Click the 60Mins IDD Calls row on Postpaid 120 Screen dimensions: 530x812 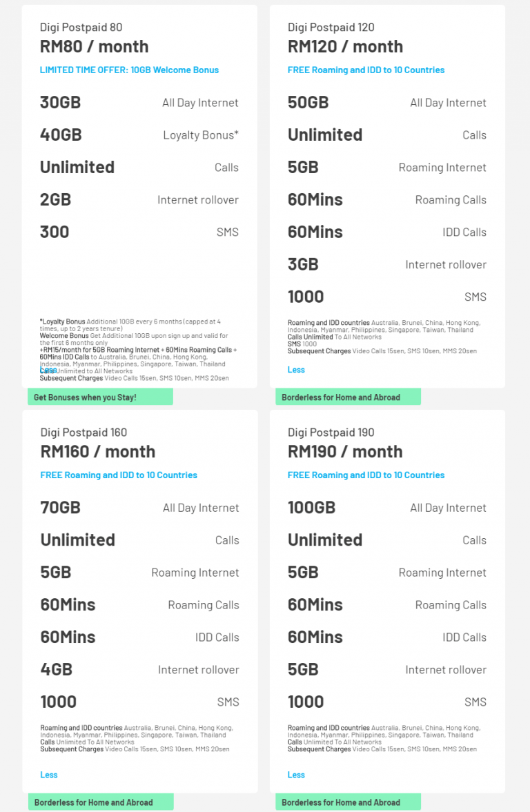386,232
